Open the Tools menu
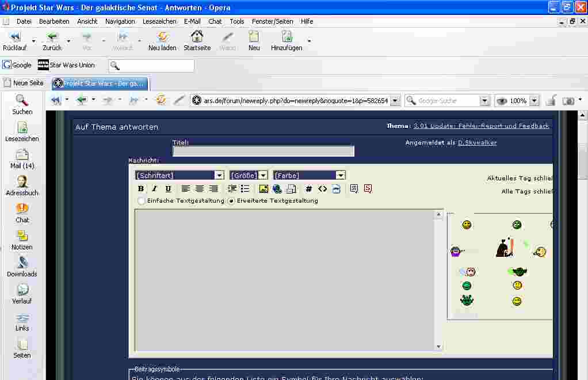This screenshot has height=380, width=588. [x=236, y=21]
